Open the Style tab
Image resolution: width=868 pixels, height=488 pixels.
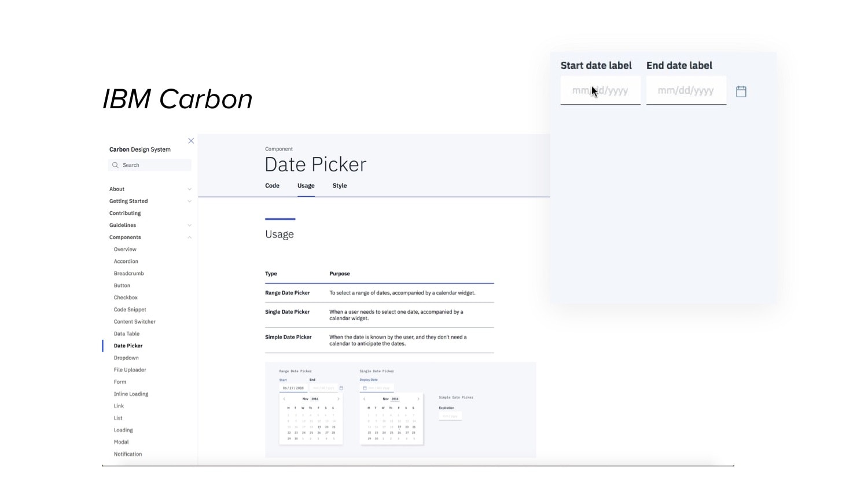pyautogui.click(x=340, y=186)
